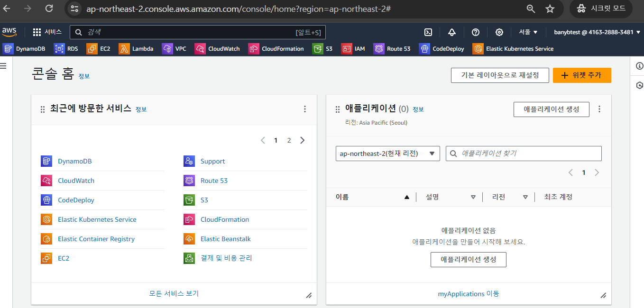
Task: Go to previous page of recent services
Action: [263, 140]
